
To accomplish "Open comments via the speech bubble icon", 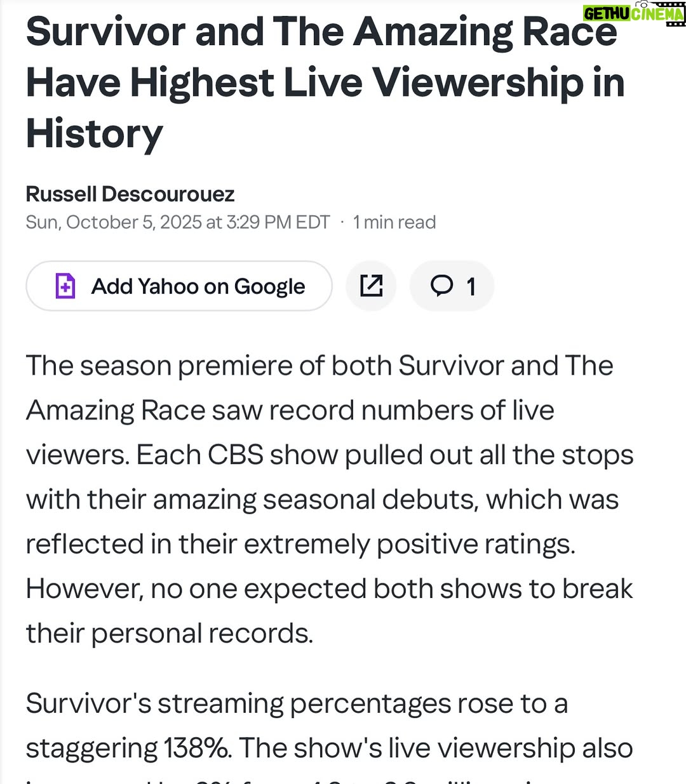I will pyautogui.click(x=442, y=286).
